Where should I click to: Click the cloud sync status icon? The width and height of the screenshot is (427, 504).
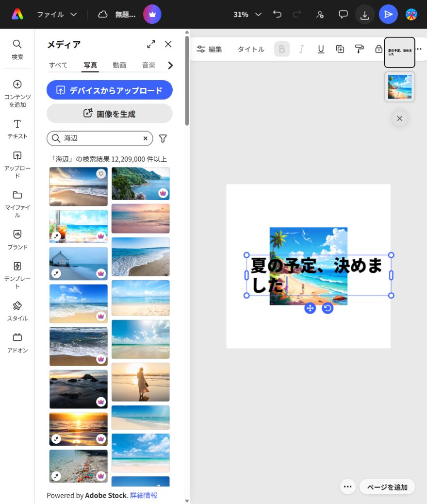102,14
